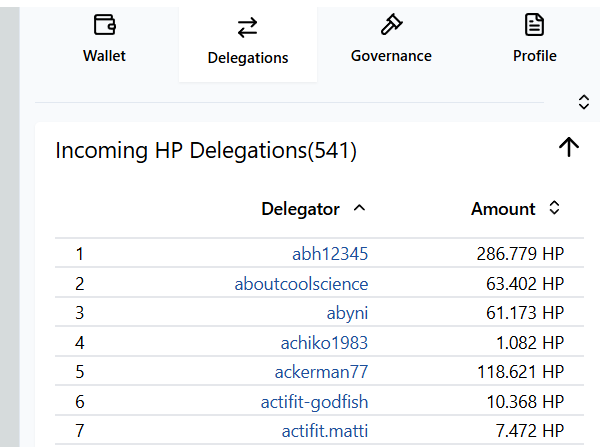The height and width of the screenshot is (447, 600).
Task: Sort by Amount column arrows
Action: click(x=555, y=209)
